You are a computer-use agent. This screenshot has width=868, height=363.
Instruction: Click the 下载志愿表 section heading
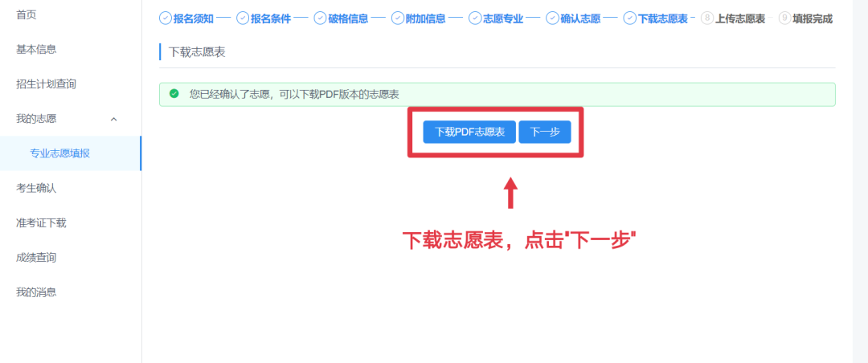tap(197, 52)
